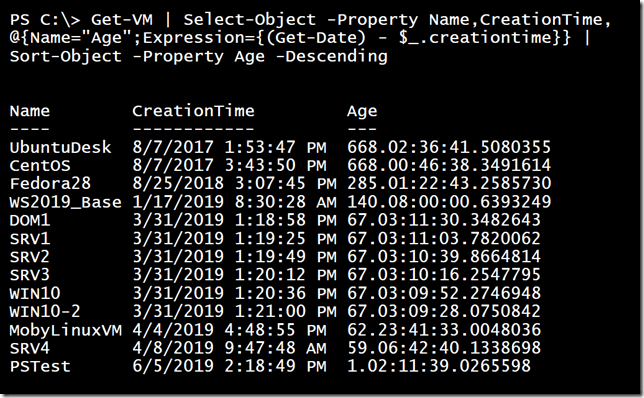The width and height of the screenshot is (644, 398).
Task: Click the Name column header
Action: tap(30, 111)
